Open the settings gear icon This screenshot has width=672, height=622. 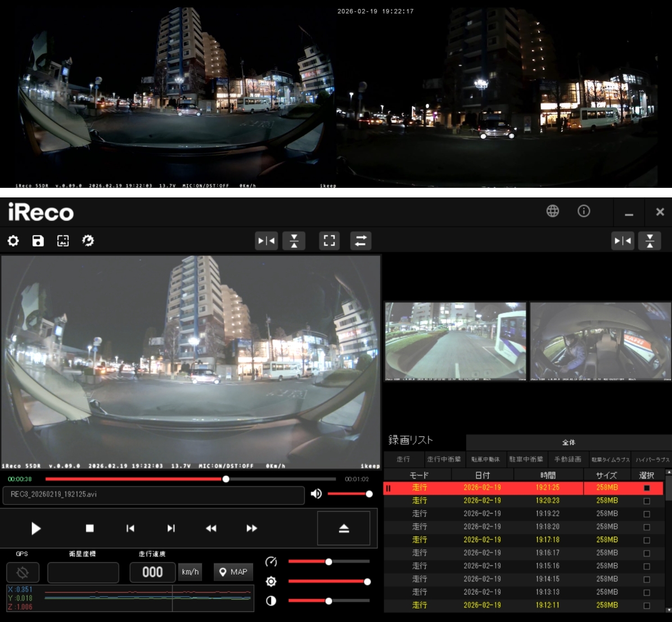13,241
